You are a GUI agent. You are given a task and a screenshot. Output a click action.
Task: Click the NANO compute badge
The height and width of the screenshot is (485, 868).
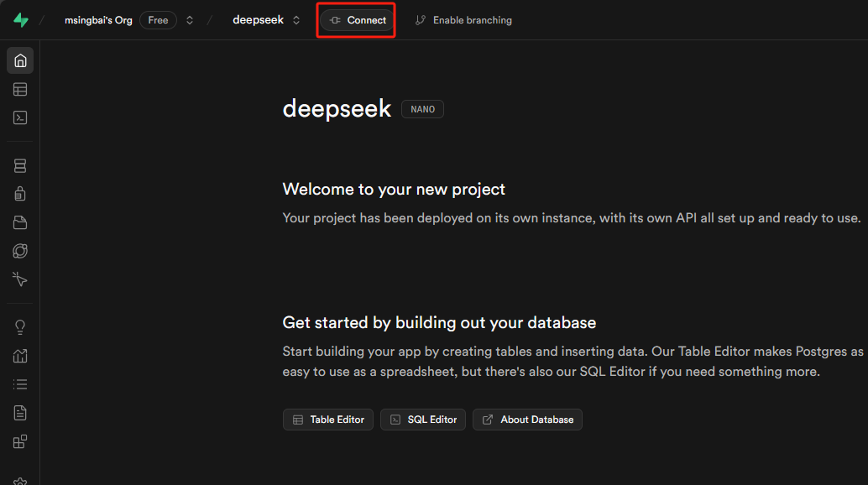[422, 109]
